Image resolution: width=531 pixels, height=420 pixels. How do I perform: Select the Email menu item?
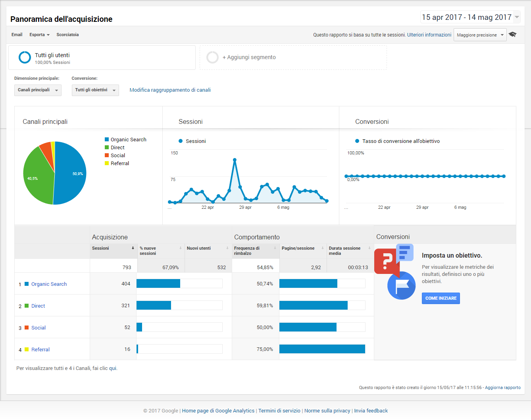(17, 35)
